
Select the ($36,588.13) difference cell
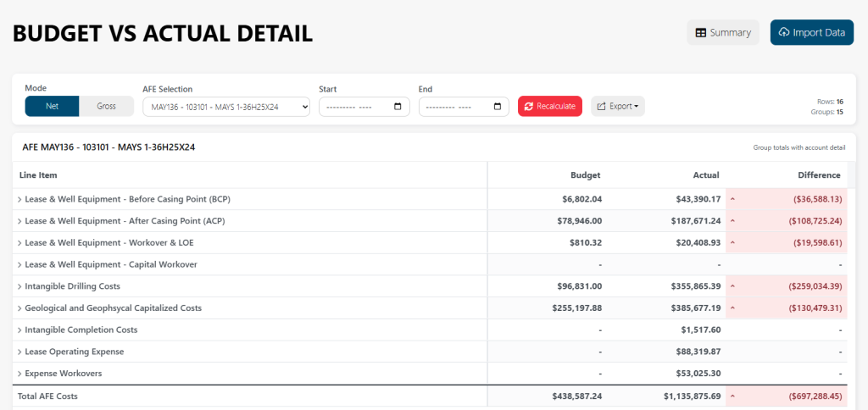click(x=787, y=199)
